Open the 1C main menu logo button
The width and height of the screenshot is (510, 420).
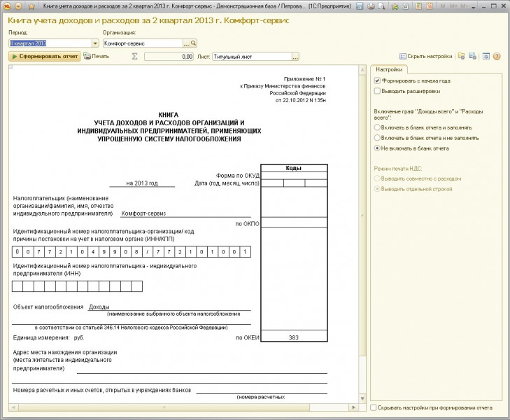pyautogui.click(x=7, y=6)
